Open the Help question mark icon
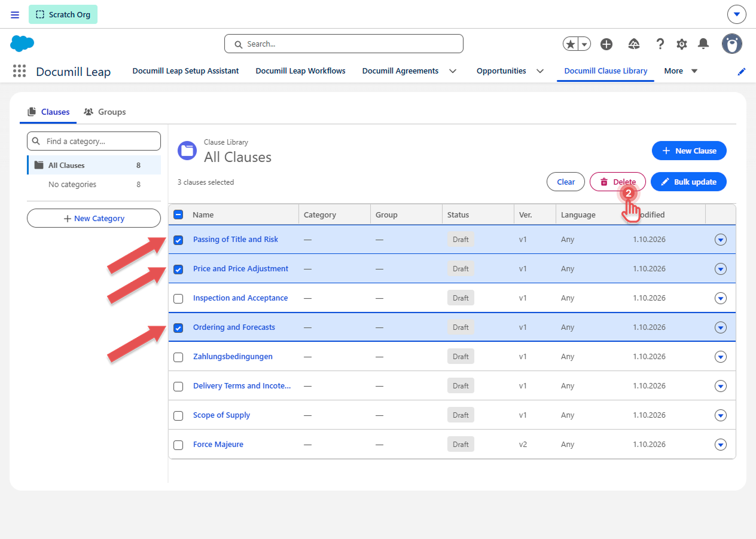The width and height of the screenshot is (756, 539). [x=660, y=44]
